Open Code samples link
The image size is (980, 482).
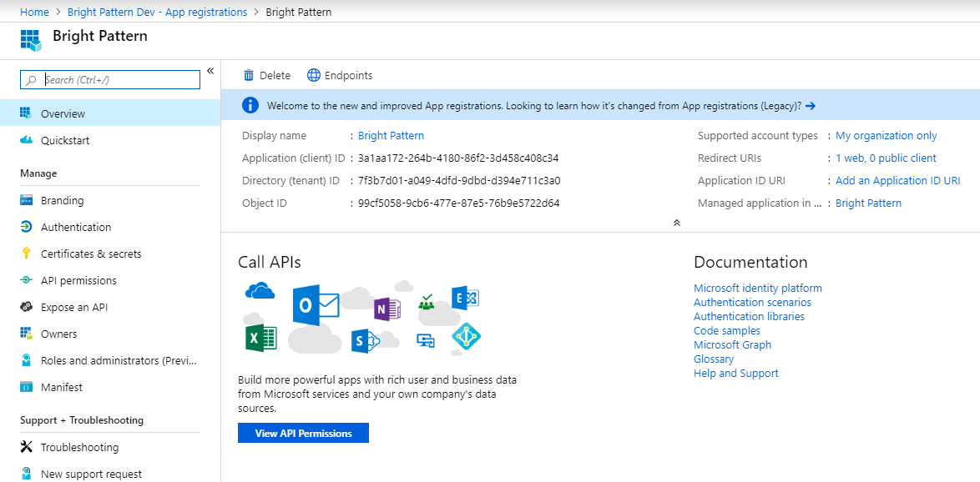[x=727, y=331]
